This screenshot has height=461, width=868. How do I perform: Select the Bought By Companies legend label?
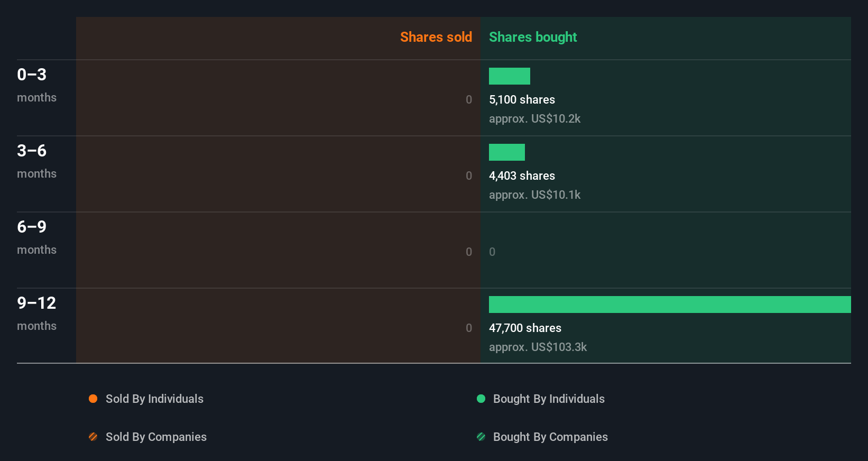tap(550, 437)
